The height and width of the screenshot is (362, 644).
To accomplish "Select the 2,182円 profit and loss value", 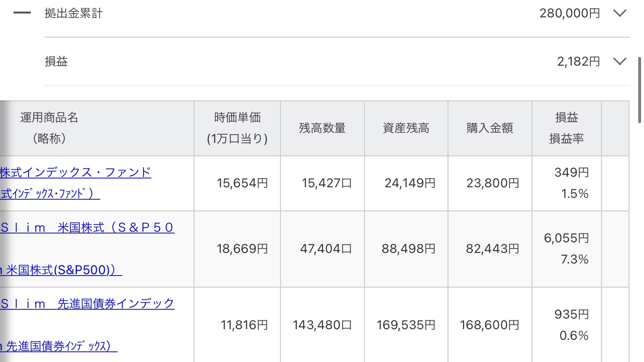I will coord(578,61).
